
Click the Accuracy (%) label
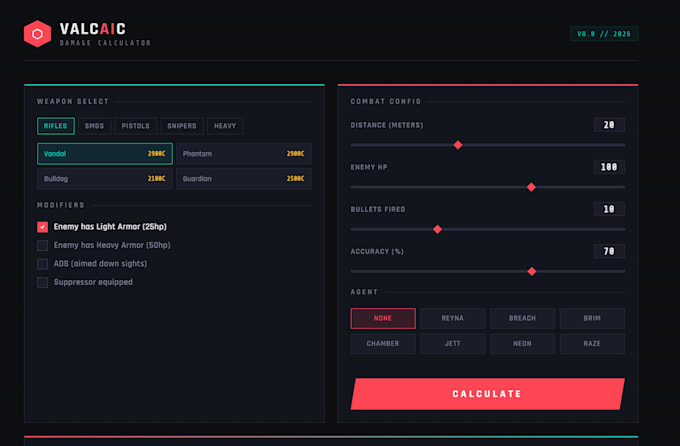(x=377, y=252)
